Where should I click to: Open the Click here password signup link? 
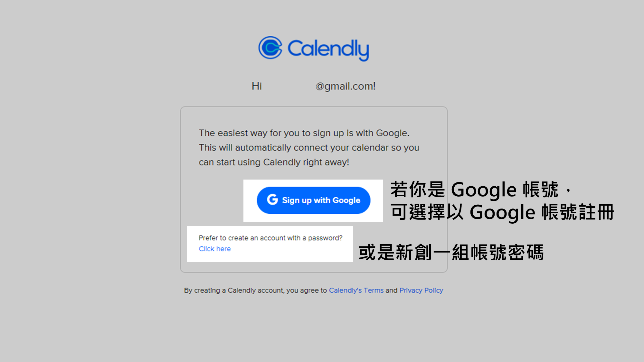pyautogui.click(x=214, y=249)
